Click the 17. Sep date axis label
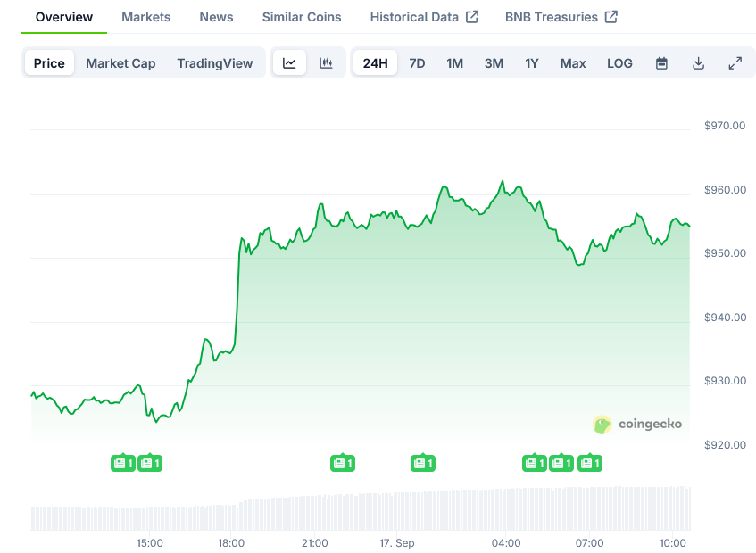Image resolution: width=756 pixels, height=553 pixels. (397, 543)
